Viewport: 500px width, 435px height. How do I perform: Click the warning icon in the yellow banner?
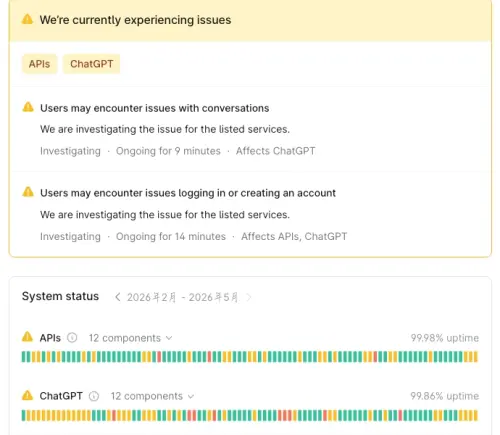pyautogui.click(x=27, y=19)
